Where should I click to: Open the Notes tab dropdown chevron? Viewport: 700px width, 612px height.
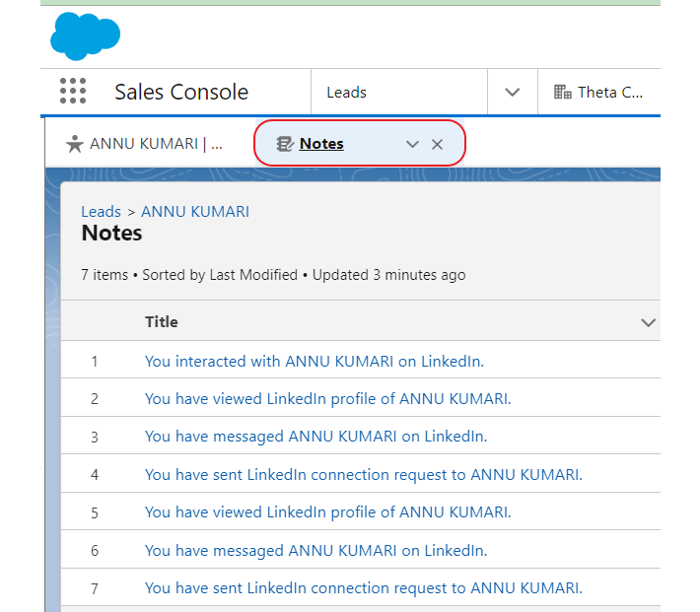[x=412, y=144]
